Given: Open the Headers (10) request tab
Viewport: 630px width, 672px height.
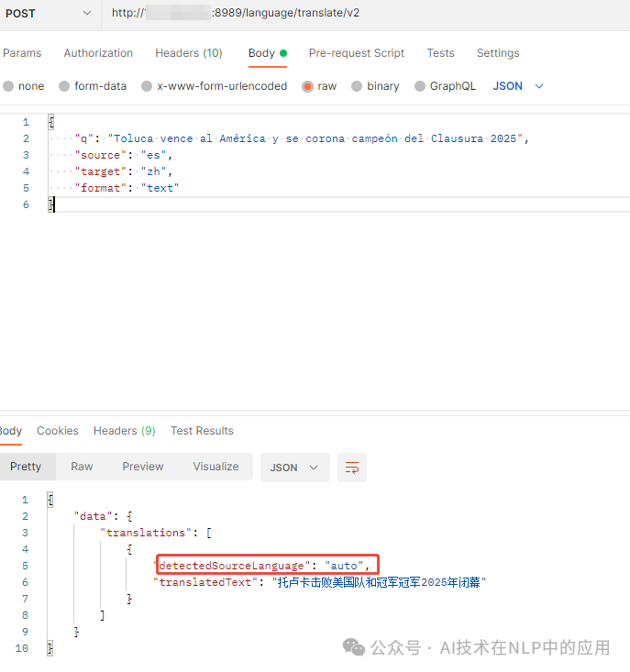Looking at the screenshot, I should (189, 53).
